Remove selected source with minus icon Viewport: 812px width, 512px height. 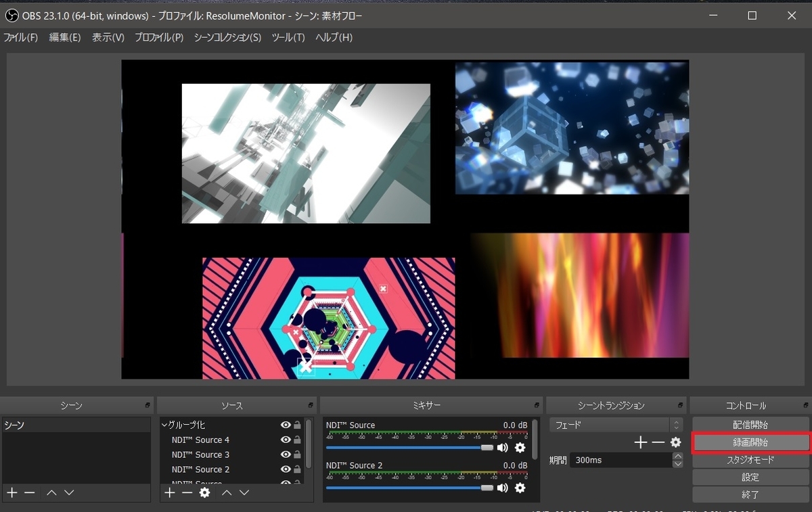click(187, 492)
